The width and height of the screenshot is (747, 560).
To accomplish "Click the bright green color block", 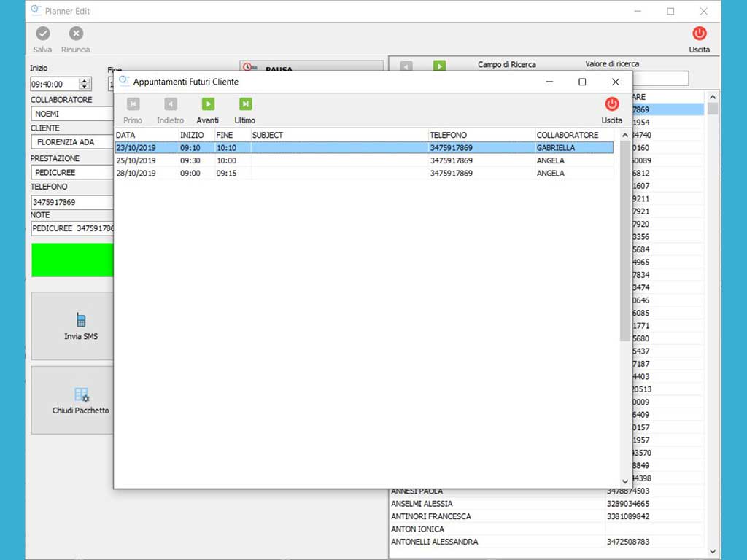I will [72, 260].
